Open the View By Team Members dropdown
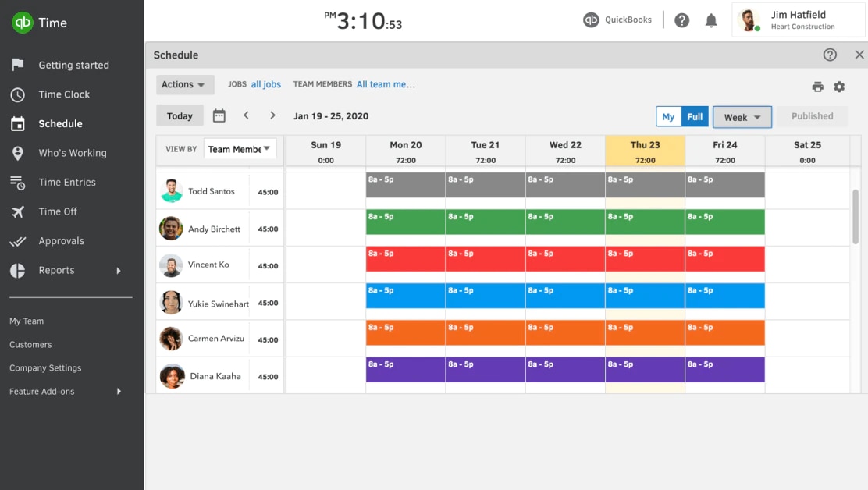This screenshot has width=868, height=490. coord(240,149)
